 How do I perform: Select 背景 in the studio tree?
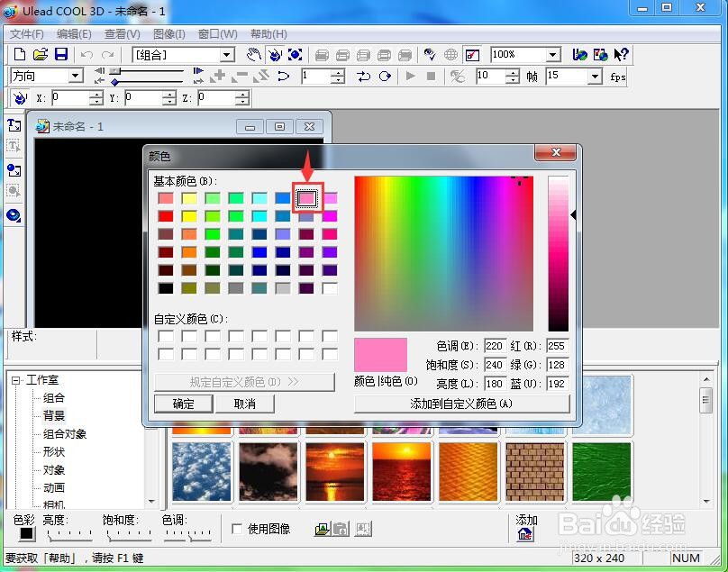[x=54, y=415]
